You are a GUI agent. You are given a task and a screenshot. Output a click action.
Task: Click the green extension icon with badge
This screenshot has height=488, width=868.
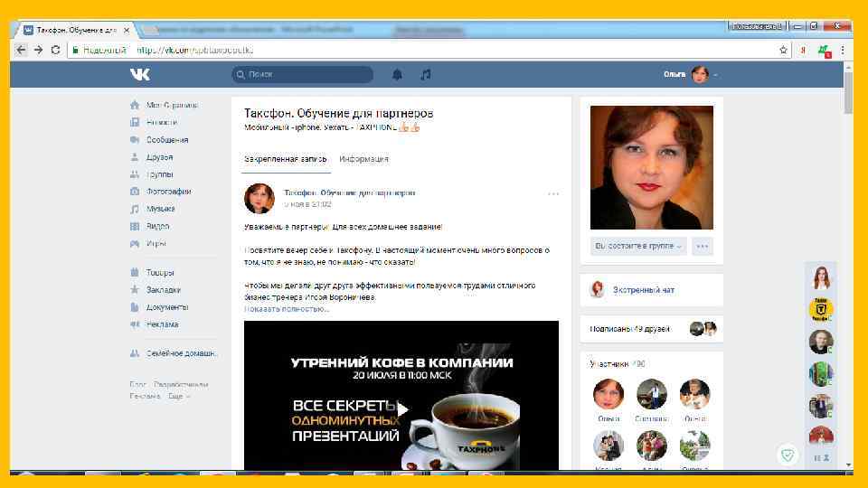click(x=825, y=51)
